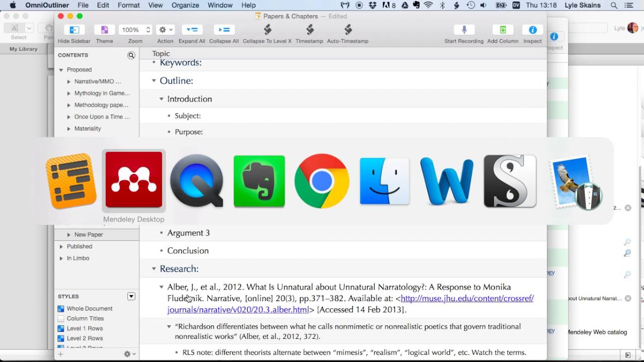Click the Expand All toolbar icon
The image size is (644, 362).
192,30
